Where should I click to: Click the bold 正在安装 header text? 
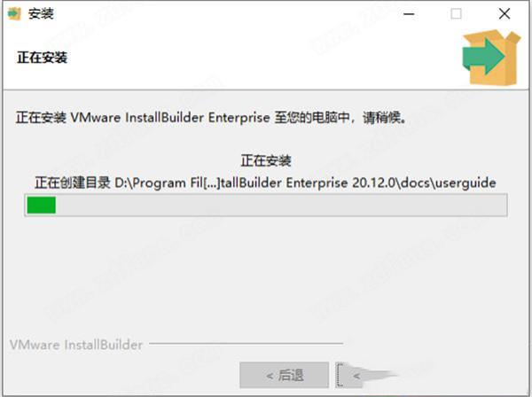(43, 58)
